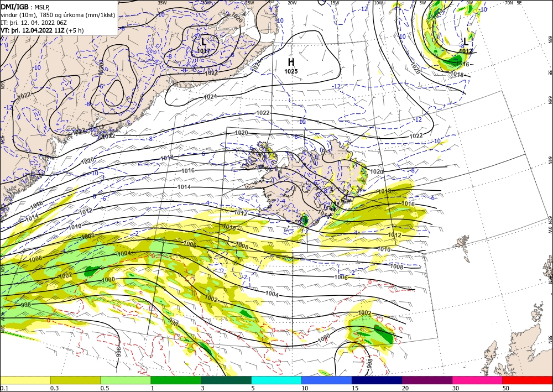553x392 pixels.
Task: Click the 'VT: þri. 12.04.2022 11Z (+5 h)' line
Action: [x=42, y=30]
